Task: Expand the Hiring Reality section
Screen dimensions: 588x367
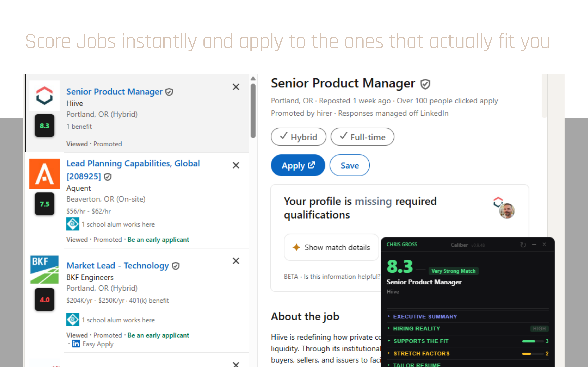Action: tap(416, 329)
